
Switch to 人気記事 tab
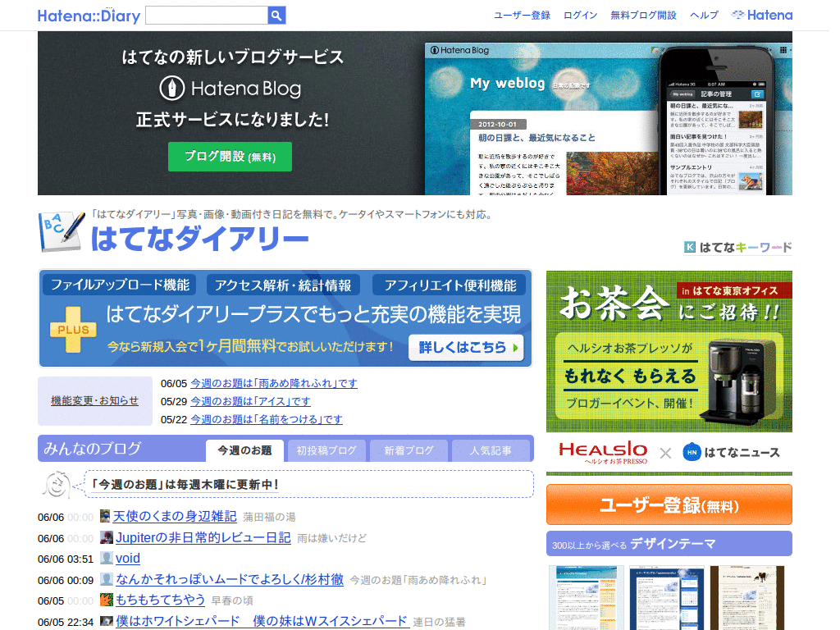coord(491,450)
